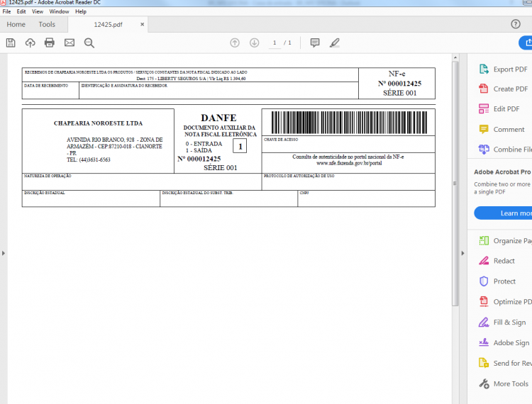This screenshot has height=404, width=532.
Task: Switch to the Tools tab
Action: (x=47, y=24)
